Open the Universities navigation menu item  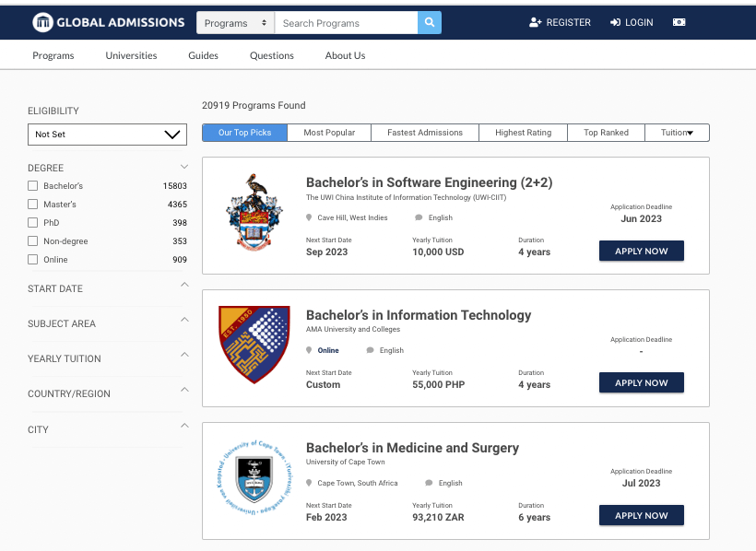pyautogui.click(x=131, y=55)
